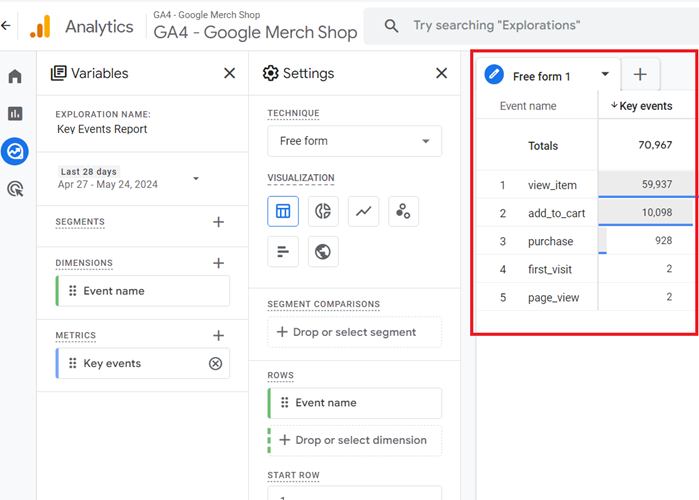Choose donut chart visualization
Viewport: 699px width, 500px height.
(323, 211)
